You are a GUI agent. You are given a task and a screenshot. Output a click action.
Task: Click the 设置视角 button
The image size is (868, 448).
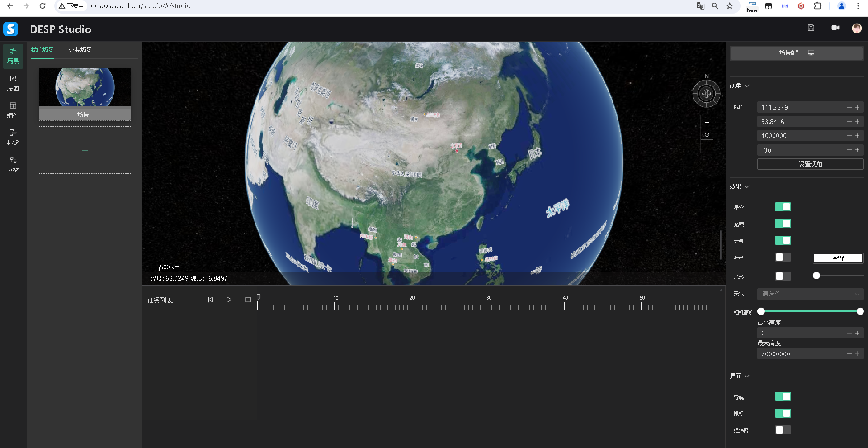click(810, 164)
